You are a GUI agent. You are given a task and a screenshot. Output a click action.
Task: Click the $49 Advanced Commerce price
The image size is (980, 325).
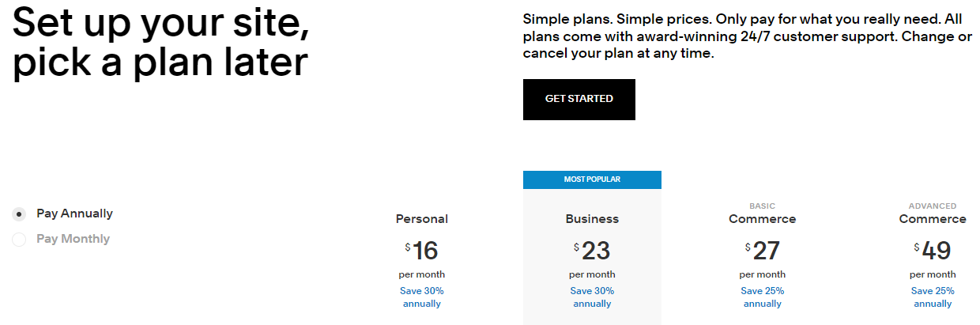pyautogui.click(x=935, y=251)
